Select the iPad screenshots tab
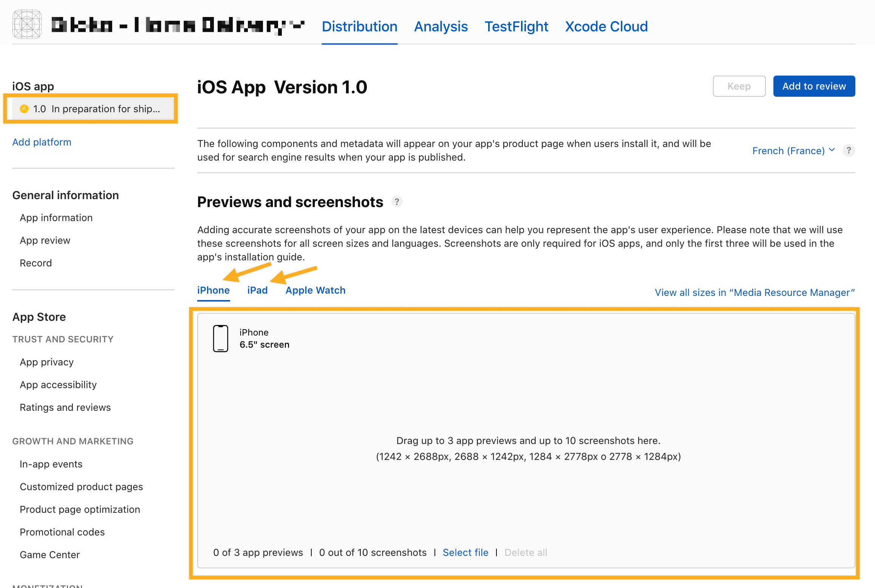This screenshot has width=875, height=588. (x=257, y=290)
